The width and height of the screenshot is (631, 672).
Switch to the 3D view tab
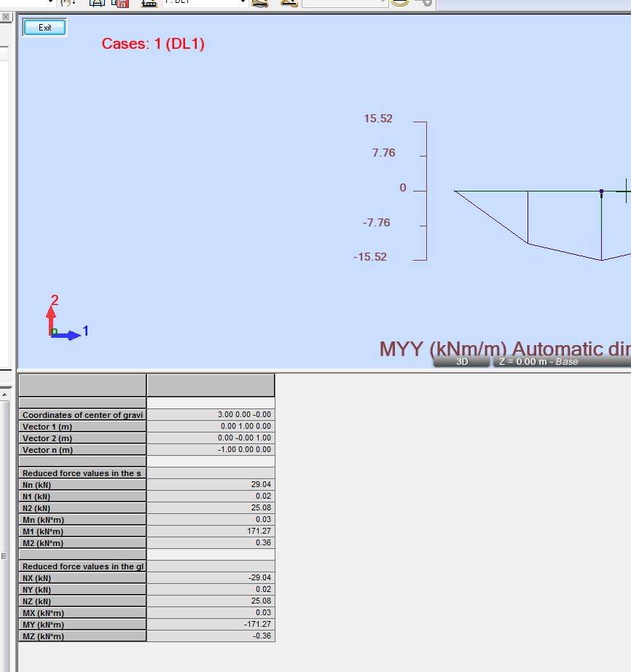(461, 362)
